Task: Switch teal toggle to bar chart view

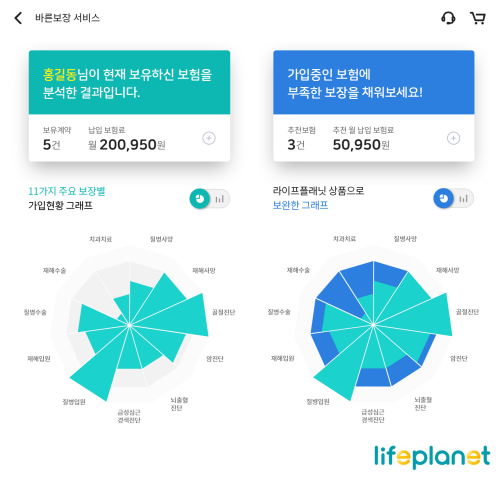Action: pyautogui.click(x=220, y=199)
